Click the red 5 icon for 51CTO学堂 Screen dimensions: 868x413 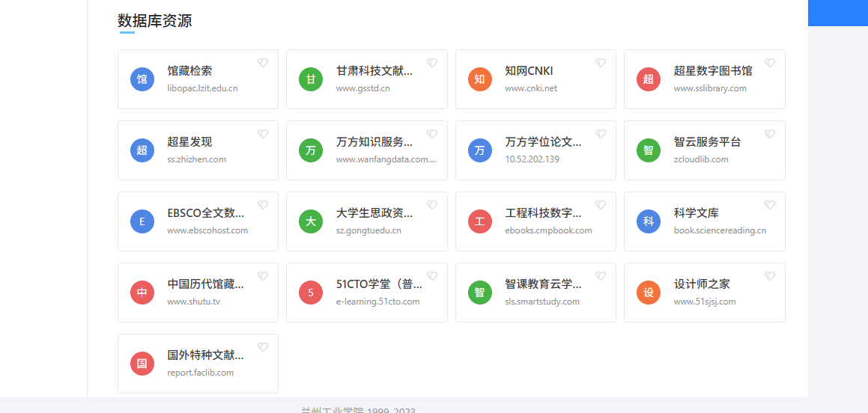[x=311, y=293]
